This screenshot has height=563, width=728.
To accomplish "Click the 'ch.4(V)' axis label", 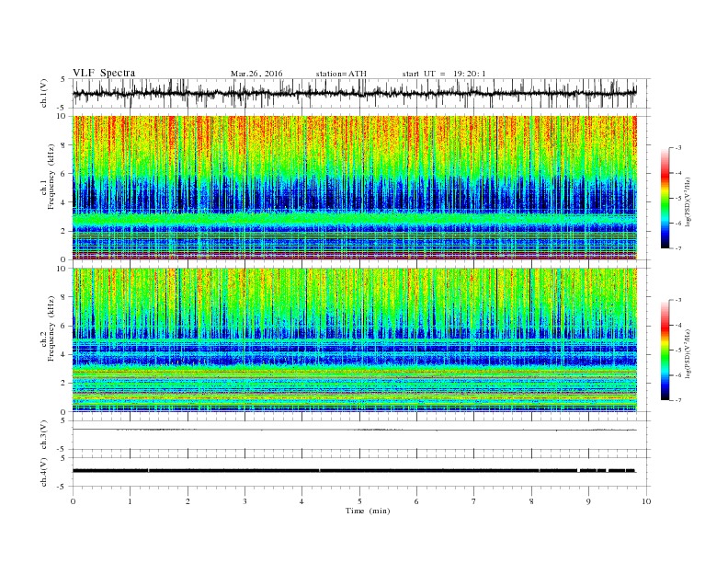I will 44,472.
